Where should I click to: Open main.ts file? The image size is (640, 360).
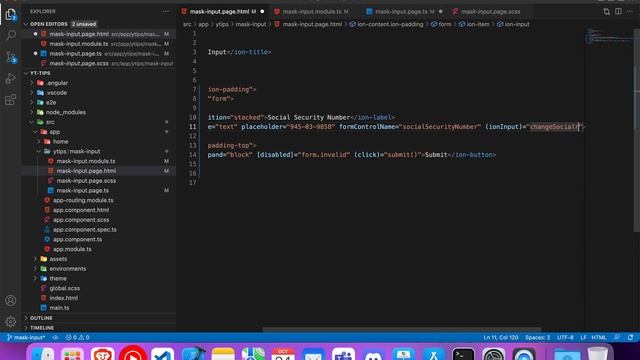click(59, 308)
